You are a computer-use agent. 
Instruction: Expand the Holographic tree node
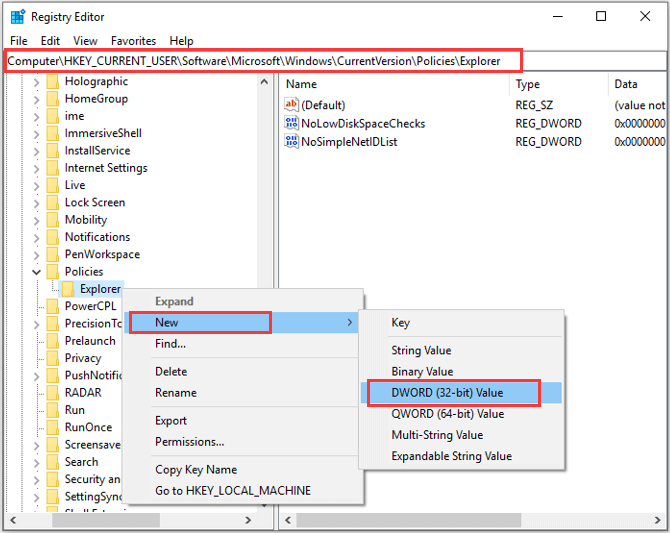36,82
